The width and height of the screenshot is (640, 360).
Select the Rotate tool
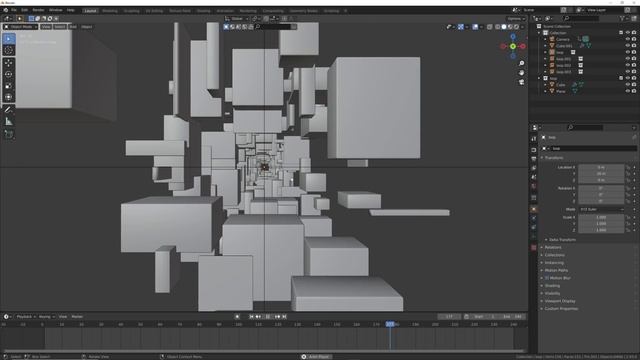click(x=9, y=74)
